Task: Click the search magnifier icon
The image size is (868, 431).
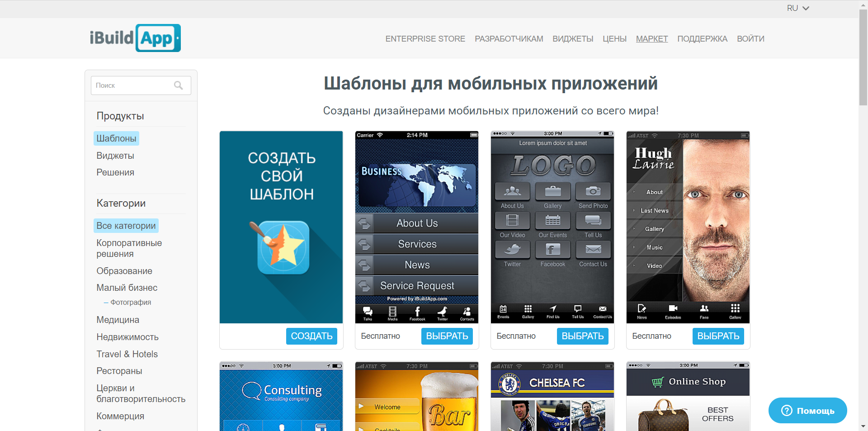Action: [x=179, y=85]
